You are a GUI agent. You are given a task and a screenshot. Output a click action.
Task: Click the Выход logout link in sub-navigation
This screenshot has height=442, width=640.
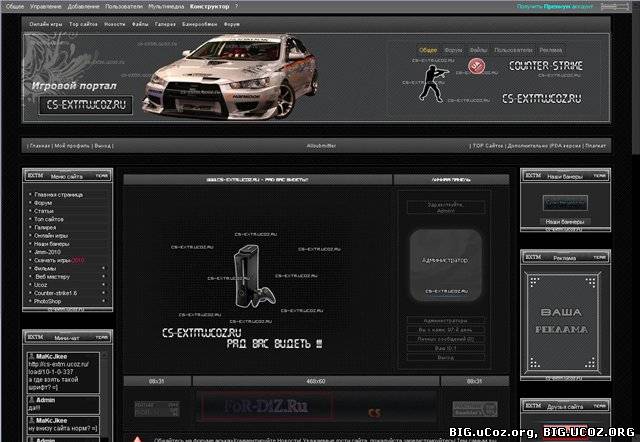point(102,146)
